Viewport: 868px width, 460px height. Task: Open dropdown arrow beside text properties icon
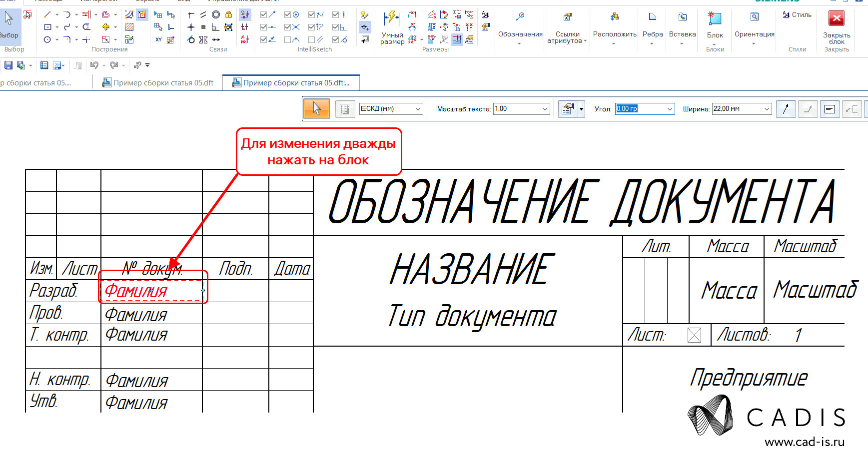tap(581, 109)
